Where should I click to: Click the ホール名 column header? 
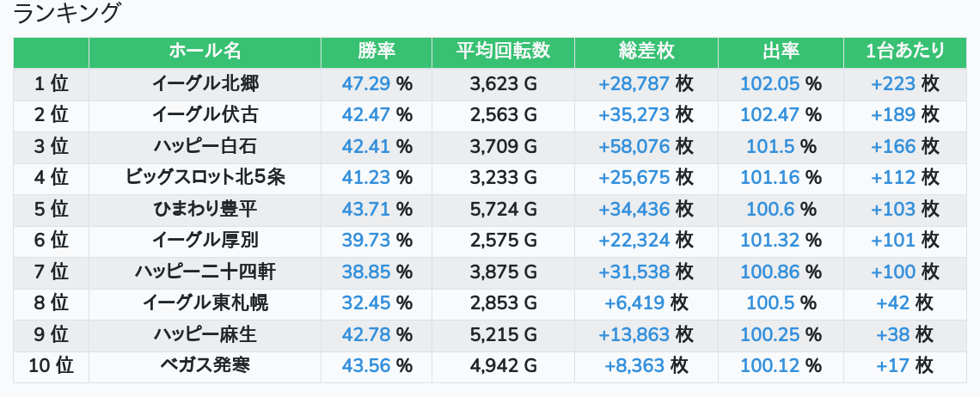pyautogui.click(x=205, y=52)
